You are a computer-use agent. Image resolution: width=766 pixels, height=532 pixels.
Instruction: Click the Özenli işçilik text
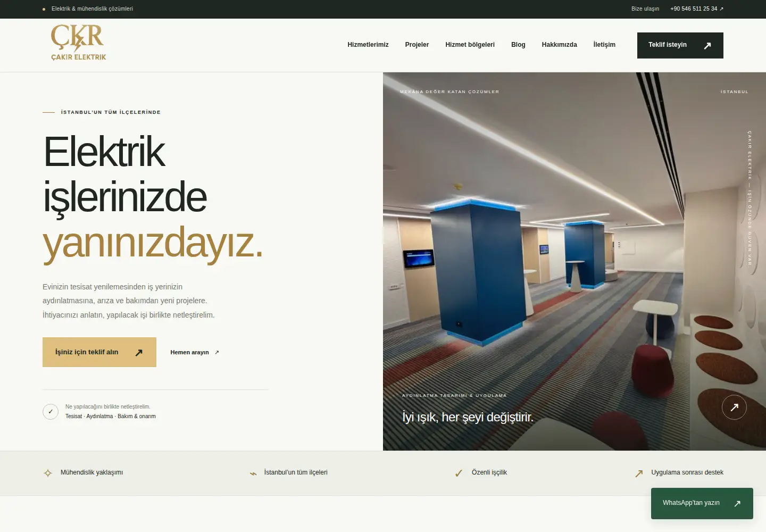click(489, 472)
